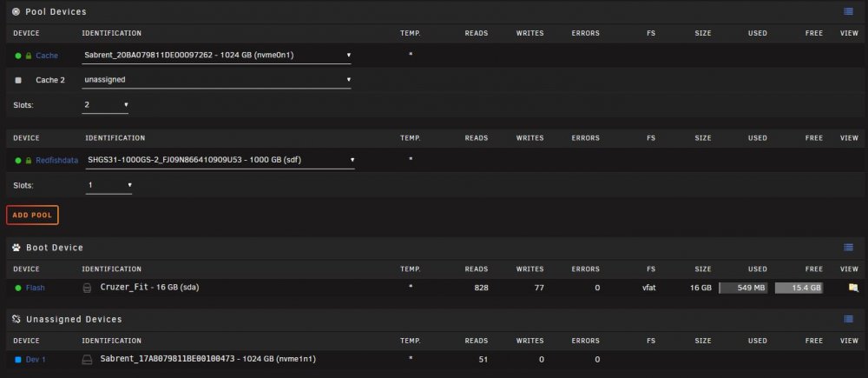The width and height of the screenshot is (868, 378).
Task: Click Cruzer_Fit - 16 GB (sda) text
Action: [x=149, y=287]
